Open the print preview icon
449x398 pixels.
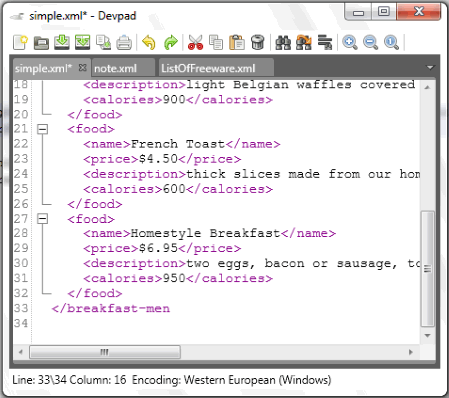click(x=103, y=43)
